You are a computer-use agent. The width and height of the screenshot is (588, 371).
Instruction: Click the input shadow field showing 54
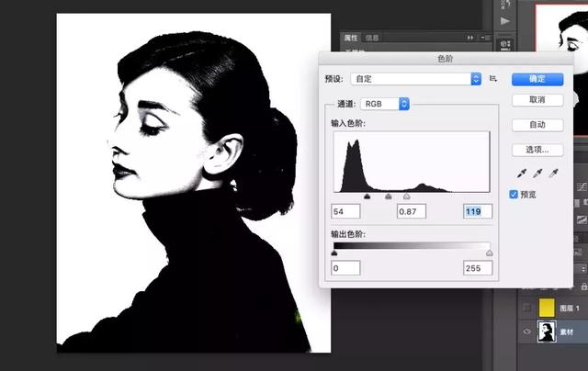(x=345, y=211)
